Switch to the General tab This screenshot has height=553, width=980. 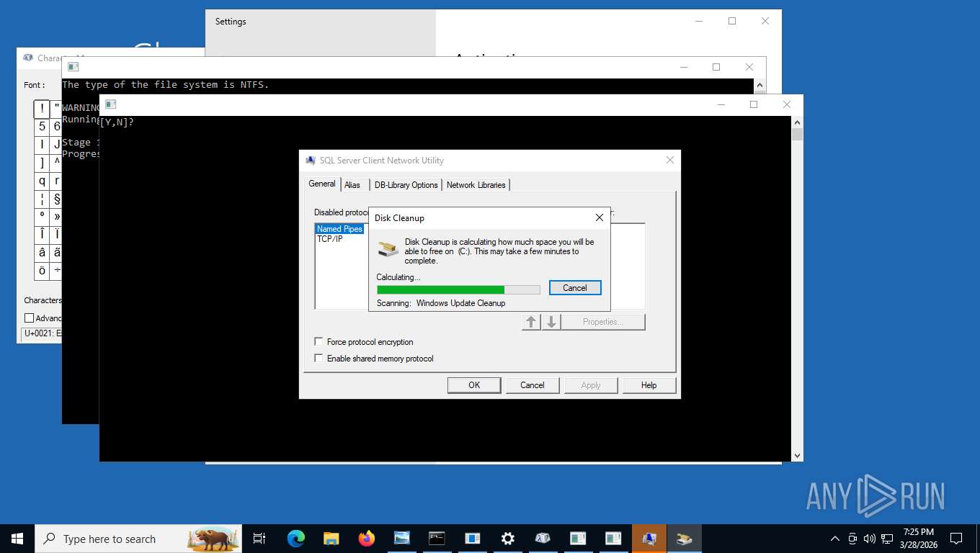[322, 184]
